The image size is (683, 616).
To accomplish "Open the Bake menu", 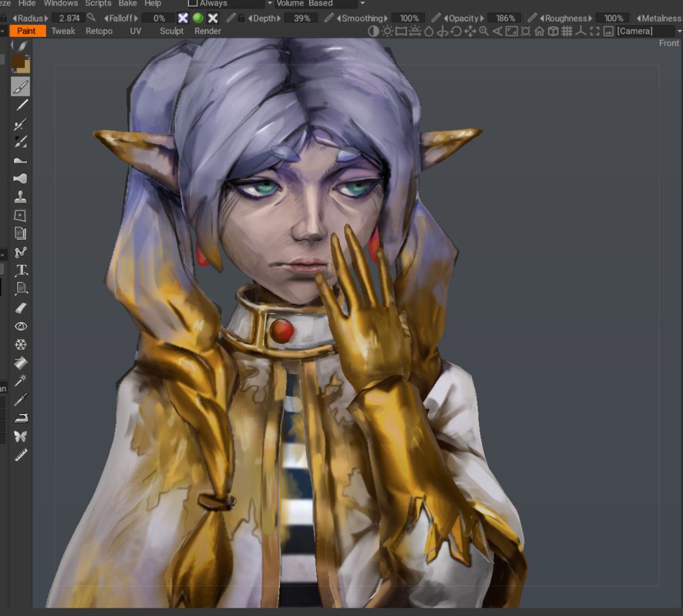I will point(127,3).
